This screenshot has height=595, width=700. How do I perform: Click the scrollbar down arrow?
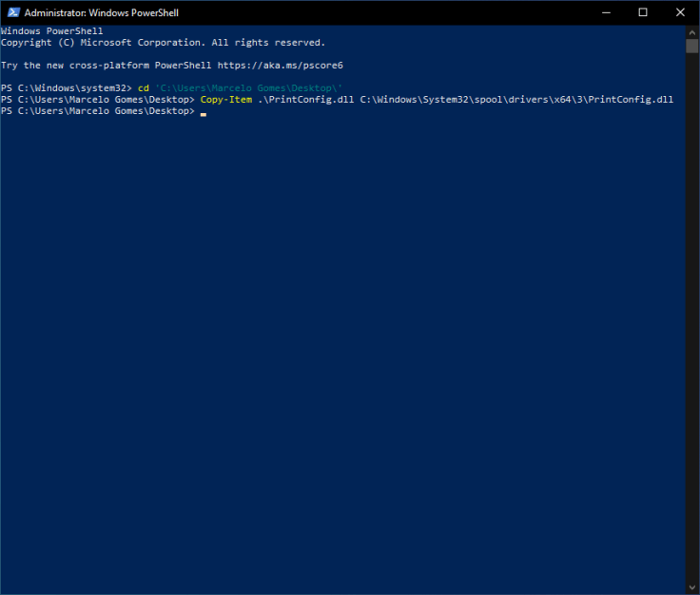pos(691,587)
